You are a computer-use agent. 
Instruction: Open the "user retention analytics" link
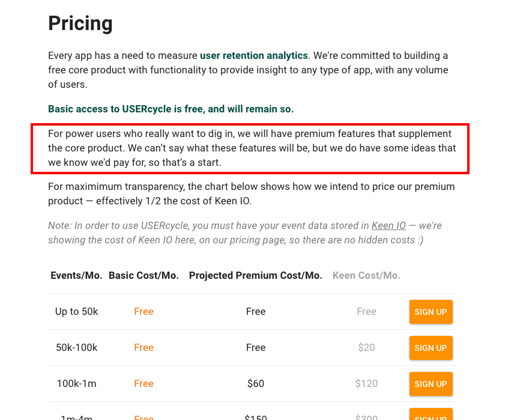(x=253, y=56)
